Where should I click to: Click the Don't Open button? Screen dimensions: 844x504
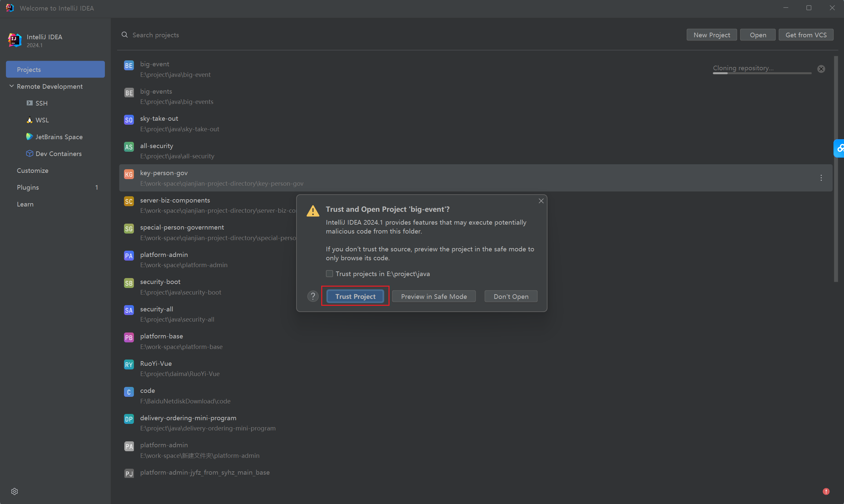[x=511, y=296]
